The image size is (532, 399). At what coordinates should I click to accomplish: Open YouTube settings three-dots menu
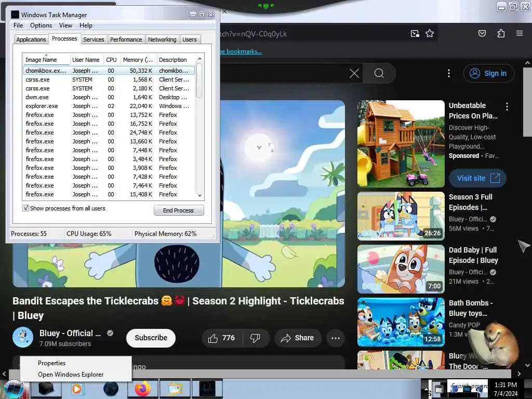point(448,73)
